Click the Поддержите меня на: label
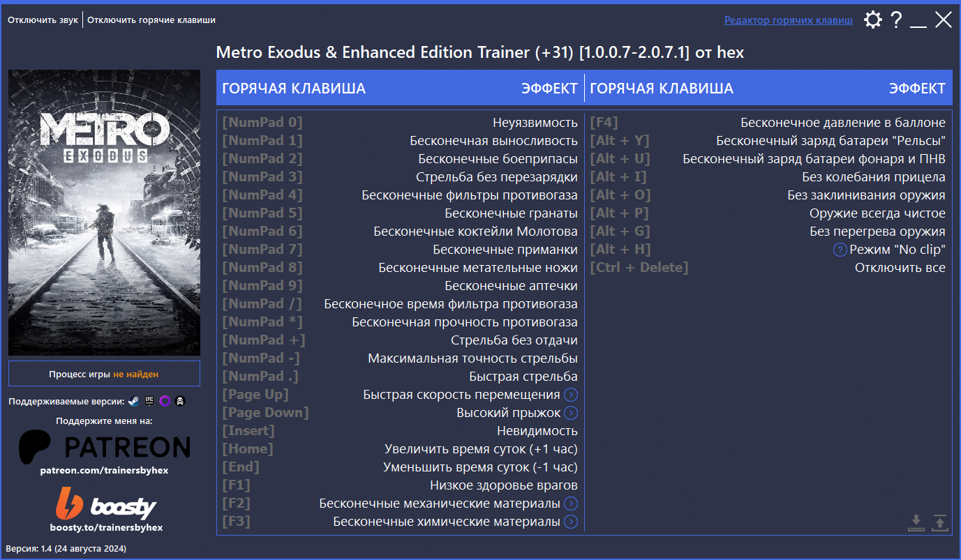The image size is (961, 560). [x=104, y=421]
